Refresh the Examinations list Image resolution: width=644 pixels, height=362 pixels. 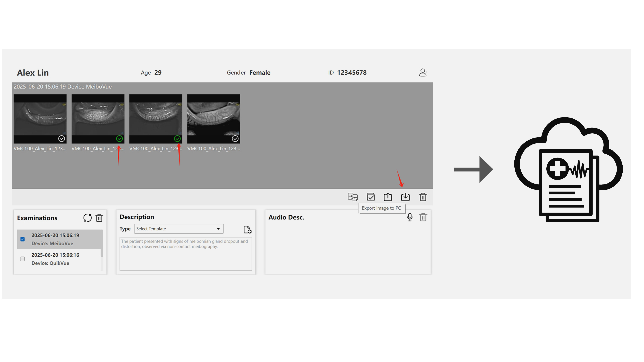tap(87, 218)
